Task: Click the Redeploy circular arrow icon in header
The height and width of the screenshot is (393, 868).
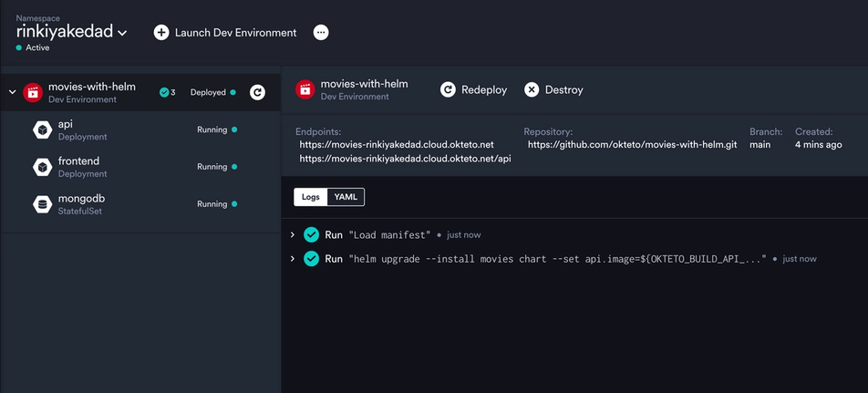Action: [448, 89]
